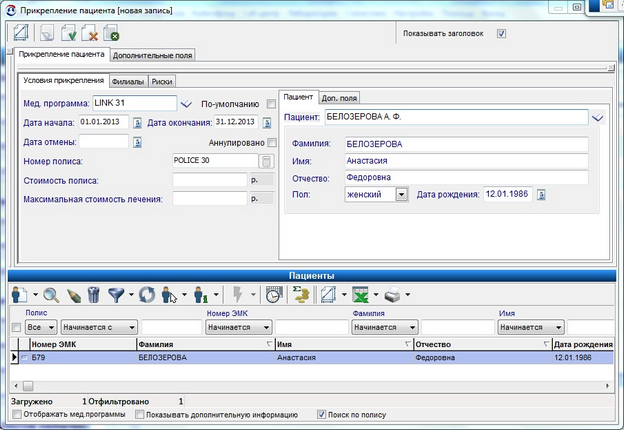The image size is (624, 430).
Task: Click the printer icon
Action: pyautogui.click(x=392, y=295)
